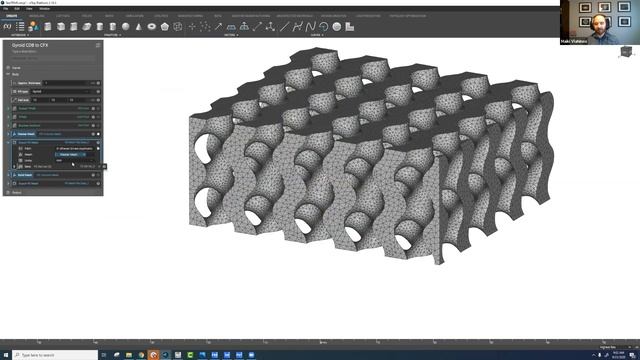Select the cone primitive tool
The height and width of the screenshot is (360, 640).
point(139,27)
